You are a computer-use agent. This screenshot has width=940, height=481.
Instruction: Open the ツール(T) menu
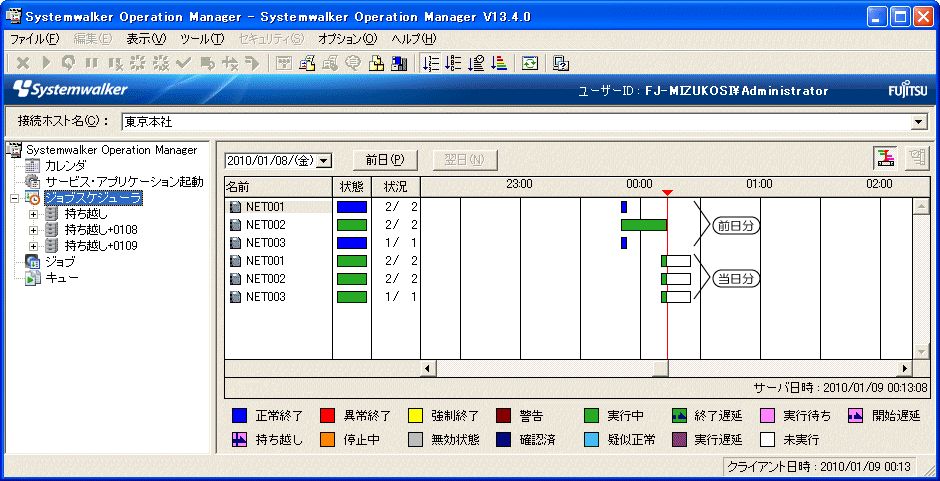201,39
